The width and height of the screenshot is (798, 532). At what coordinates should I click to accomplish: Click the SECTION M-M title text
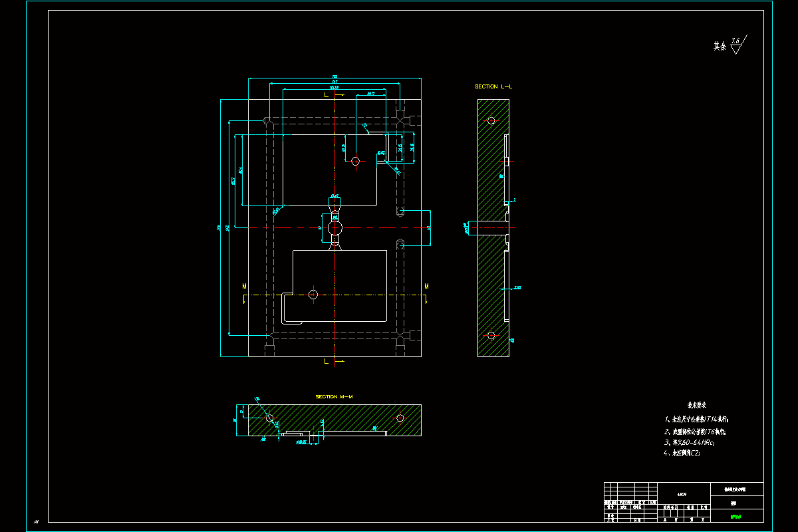click(x=334, y=396)
